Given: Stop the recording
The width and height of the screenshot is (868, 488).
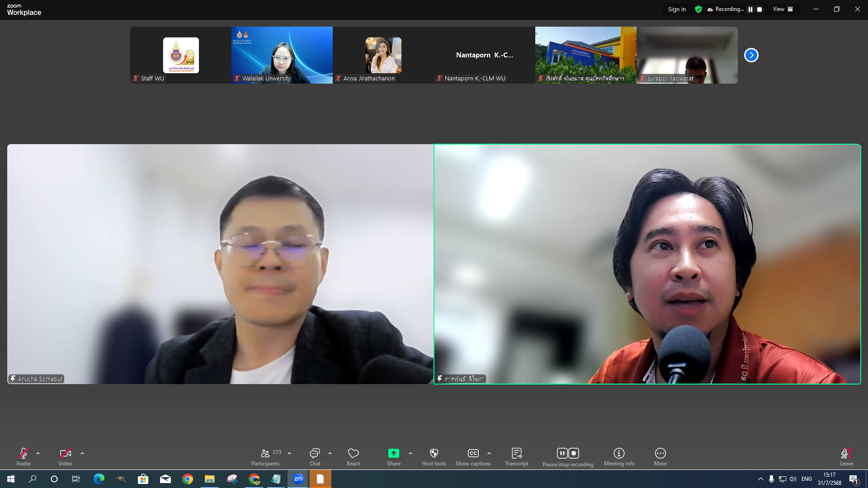Looking at the screenshot, I should click(x=573, y=453).
